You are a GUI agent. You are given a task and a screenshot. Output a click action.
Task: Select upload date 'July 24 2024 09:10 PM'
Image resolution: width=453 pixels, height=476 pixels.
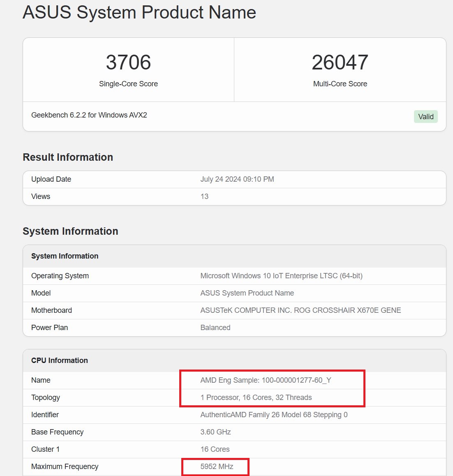[237, 179]
